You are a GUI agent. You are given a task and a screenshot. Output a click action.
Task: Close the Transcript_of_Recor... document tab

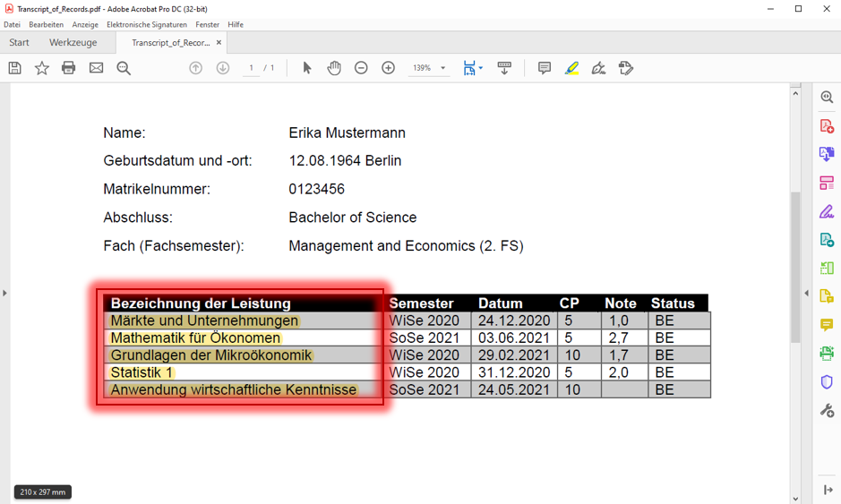219,42
